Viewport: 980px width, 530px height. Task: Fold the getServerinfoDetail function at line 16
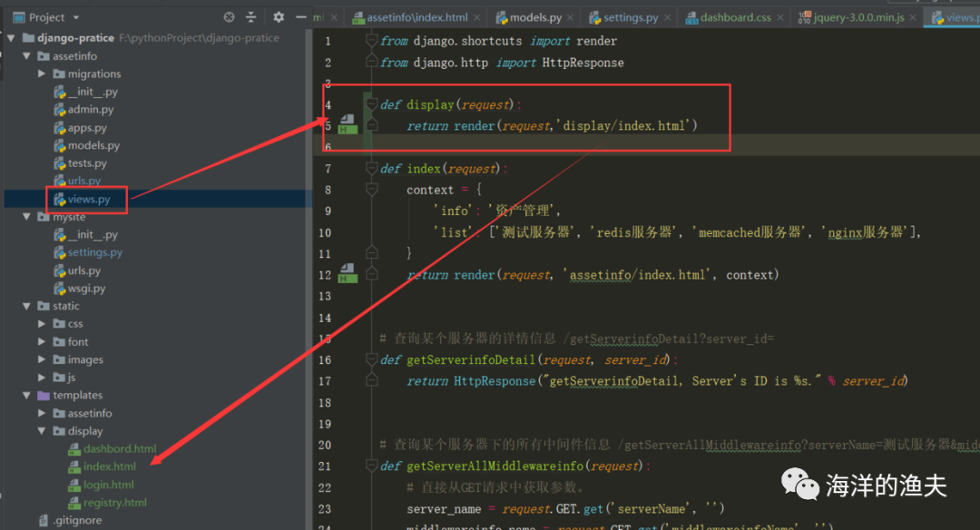(x=371, y=359)
